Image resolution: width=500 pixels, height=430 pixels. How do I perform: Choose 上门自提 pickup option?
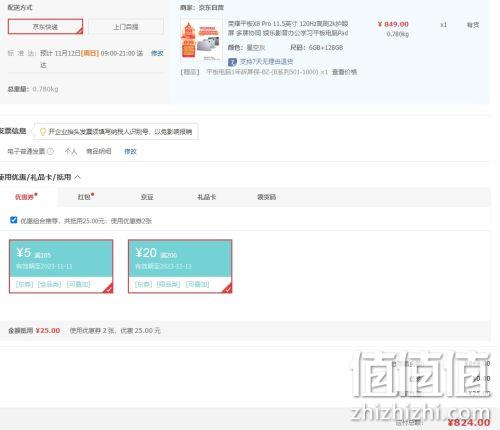(126, 27)
